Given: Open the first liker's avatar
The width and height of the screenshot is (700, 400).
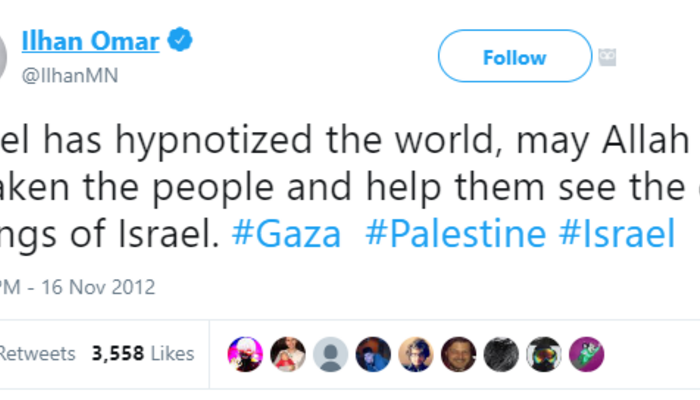Looking at the screenshot, I should click(246, 353).
